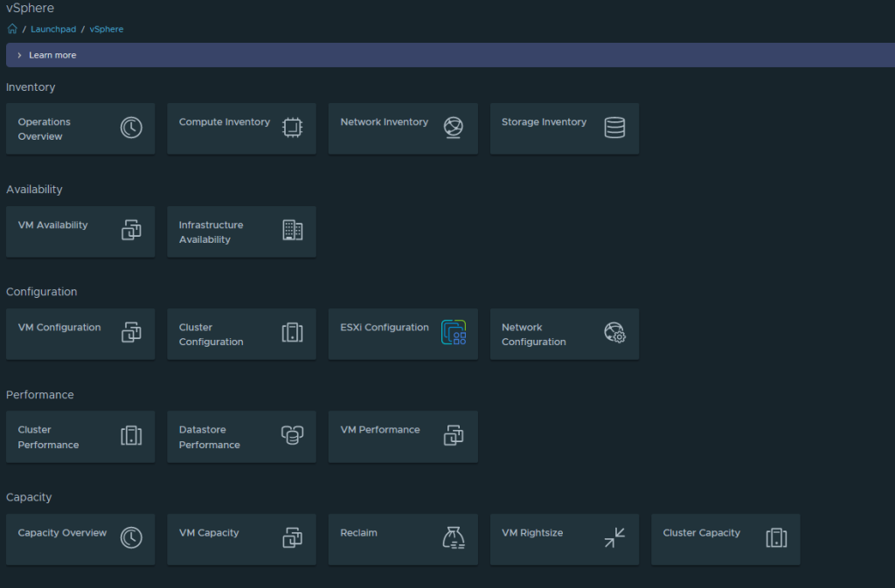The image size is (895, 588).
Task: Click the clock icon on Capacity Overview
Action: (131, 538)
